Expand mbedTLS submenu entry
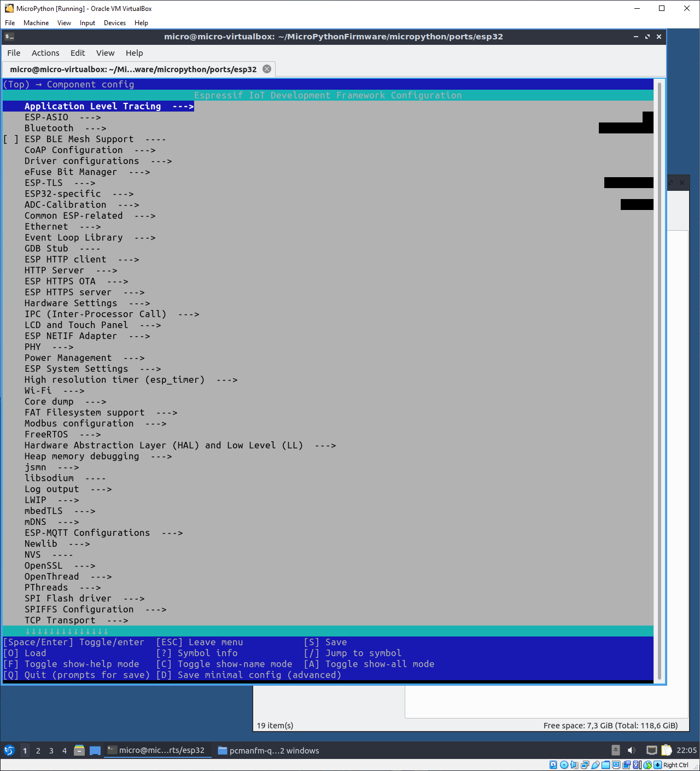The height and width of the screenshot is (771, 700). (60, 511)
